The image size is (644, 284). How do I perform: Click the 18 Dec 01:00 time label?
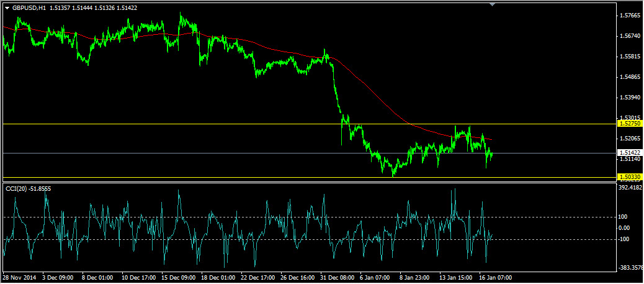coord(218,278)
